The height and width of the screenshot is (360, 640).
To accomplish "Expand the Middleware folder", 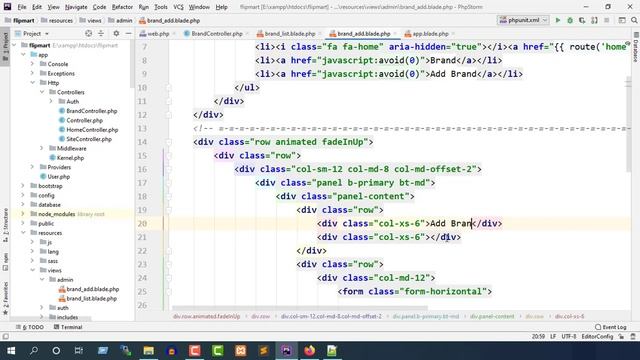I will coord(42,149).
